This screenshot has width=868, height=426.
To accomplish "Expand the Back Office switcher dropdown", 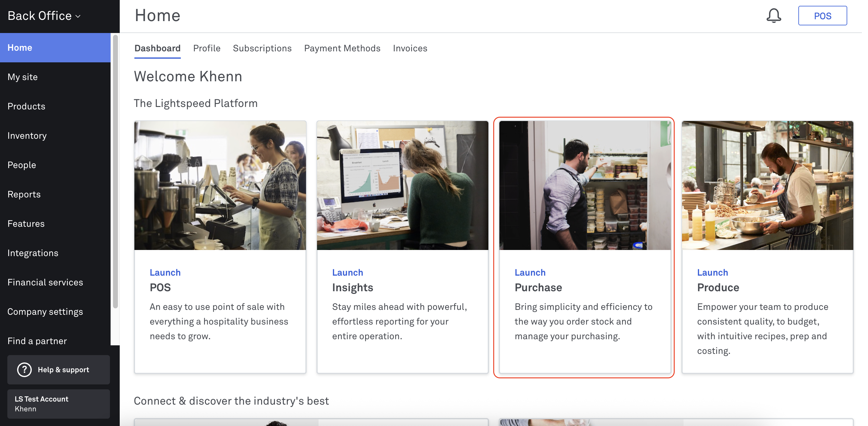I will (x=44, y=16).
